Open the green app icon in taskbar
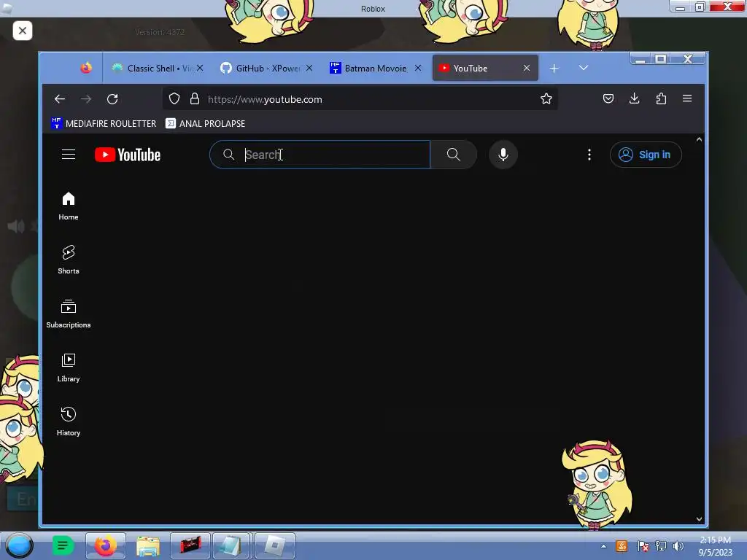The image size is (747, 560). click(63, 545)
